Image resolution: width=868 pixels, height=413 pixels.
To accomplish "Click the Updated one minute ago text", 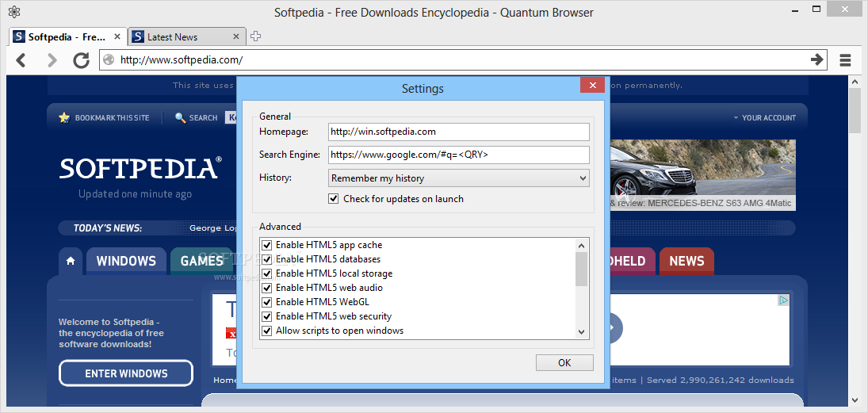I will click(135, 193).
